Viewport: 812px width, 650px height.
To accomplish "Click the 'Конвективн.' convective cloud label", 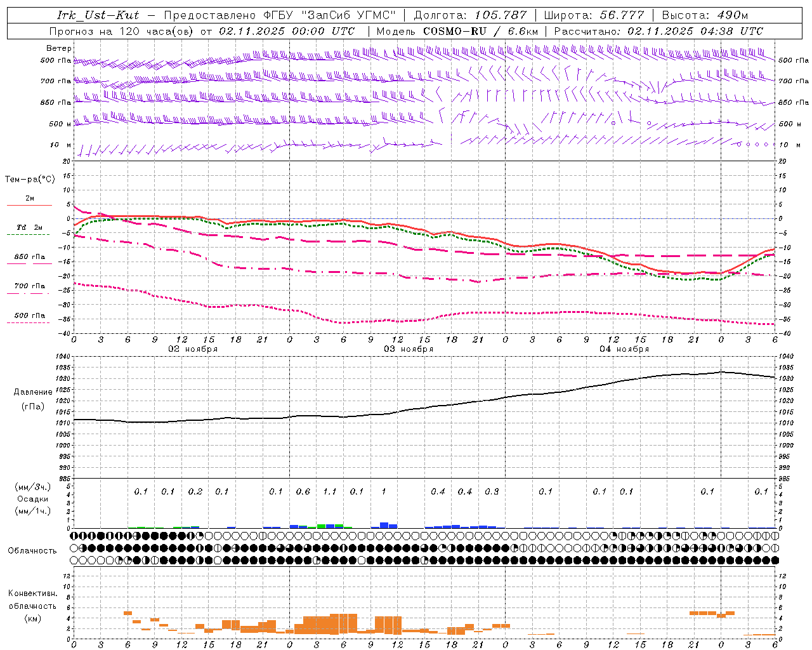I will [x=33, y=594].
